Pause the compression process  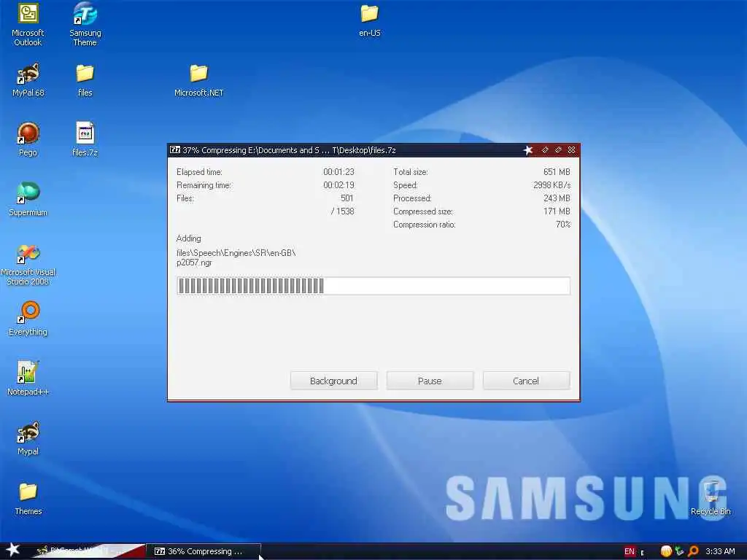[x=430, y=381]
